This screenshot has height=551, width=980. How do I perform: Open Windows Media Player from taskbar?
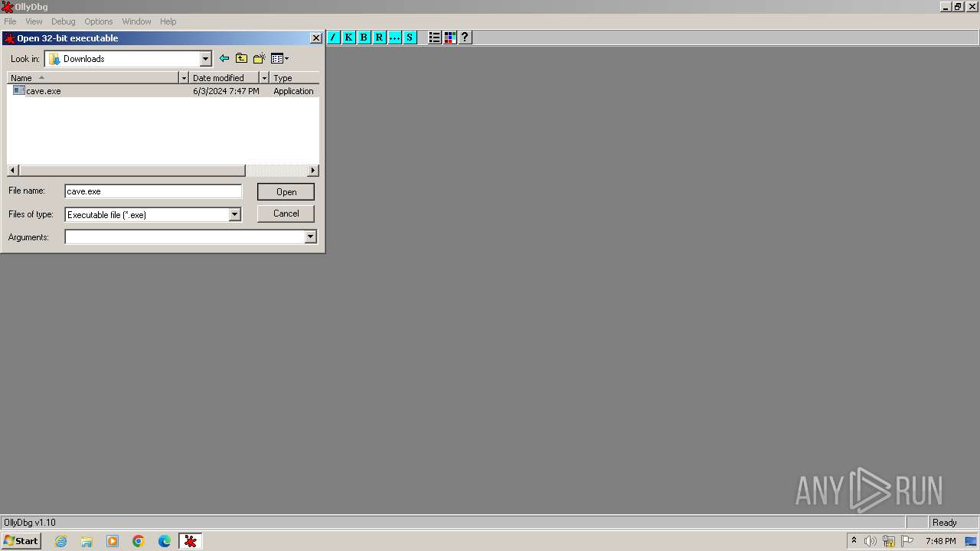pos(113,541)
